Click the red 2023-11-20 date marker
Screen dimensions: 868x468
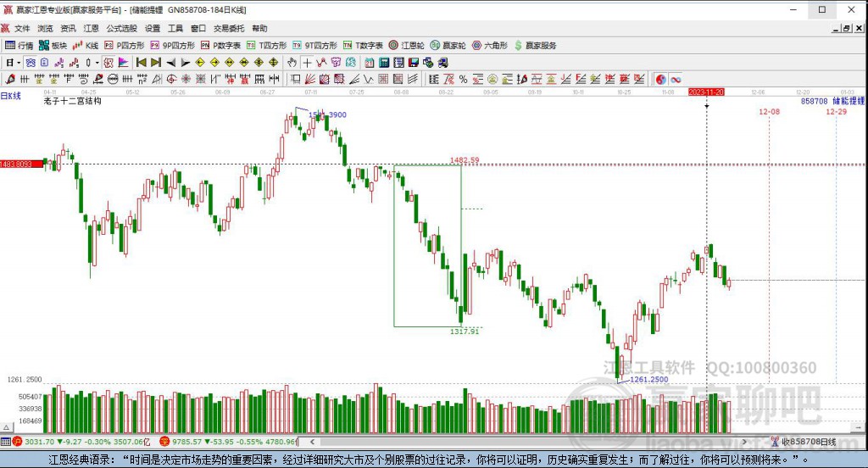tap(706, 92)
